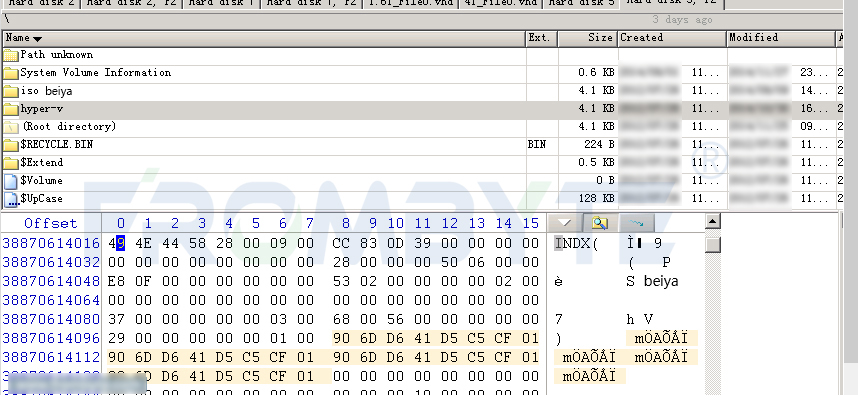Sort the file list by Name column
Viewport: 858px width, 395px height.
coord(264,38)
